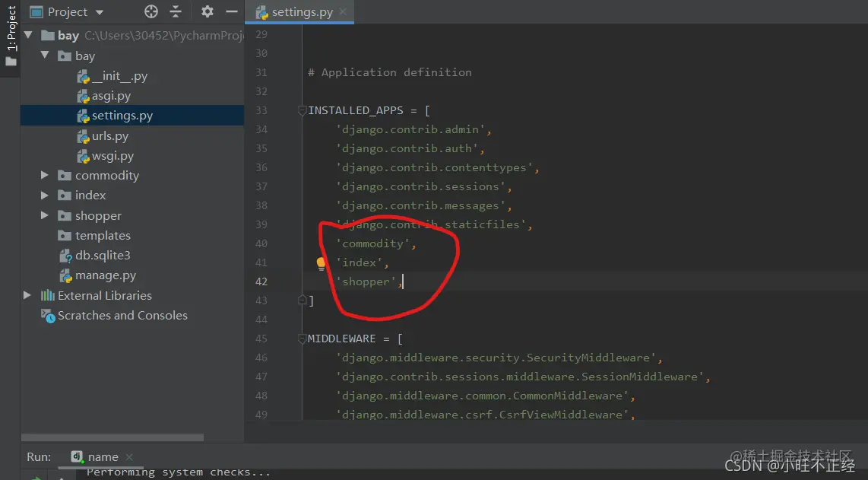Click the Django icon on run tab

[x=77, y=456]
